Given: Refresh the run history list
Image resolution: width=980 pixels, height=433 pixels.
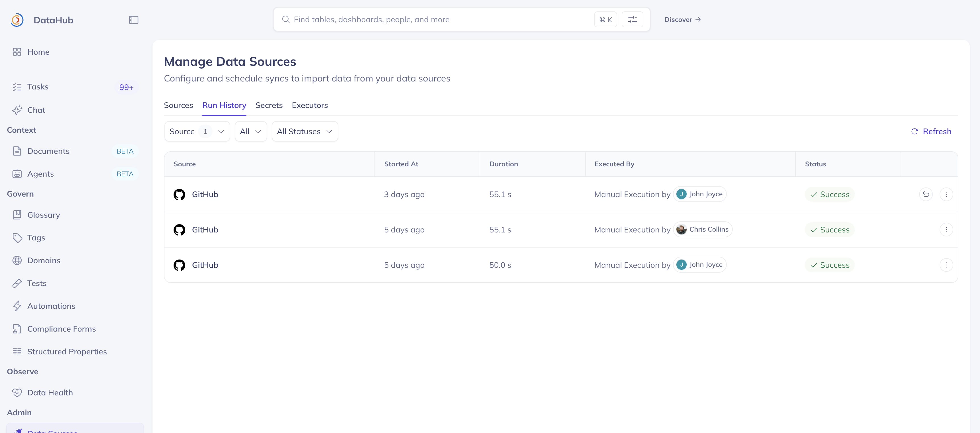Looking at the screenshot, I should (931, 131).
